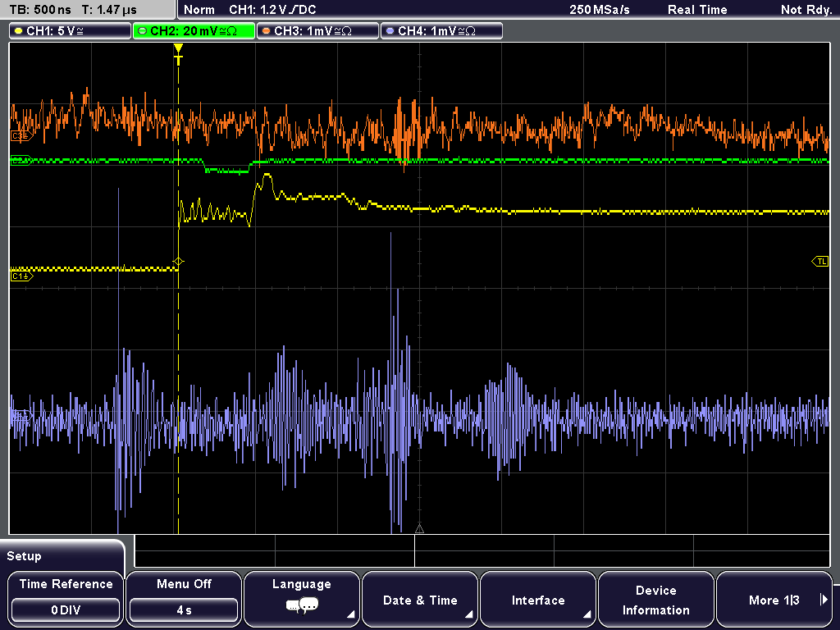
Task: Select the CH2 20 mV channel label
Action: click(194, 30)
